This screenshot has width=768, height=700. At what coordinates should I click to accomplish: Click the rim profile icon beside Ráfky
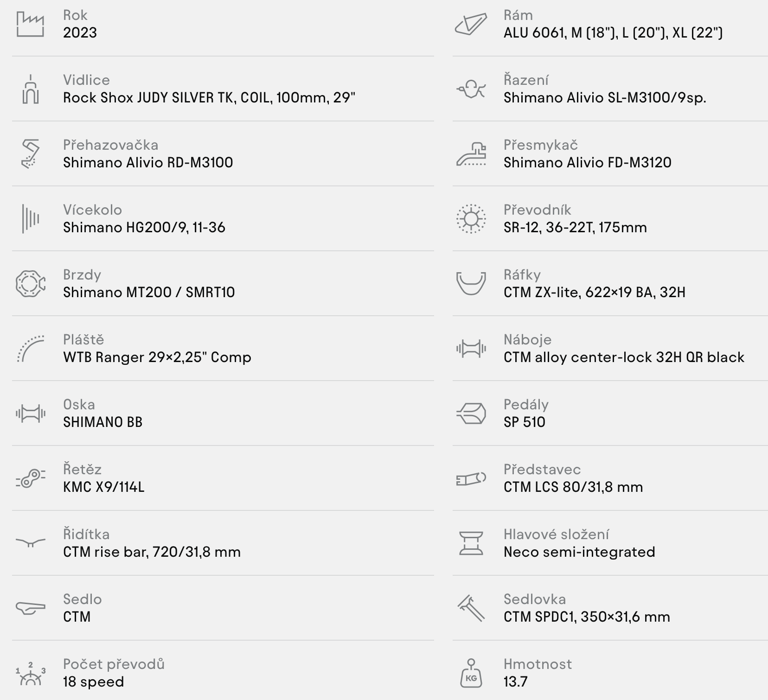[x=471, y=283]
